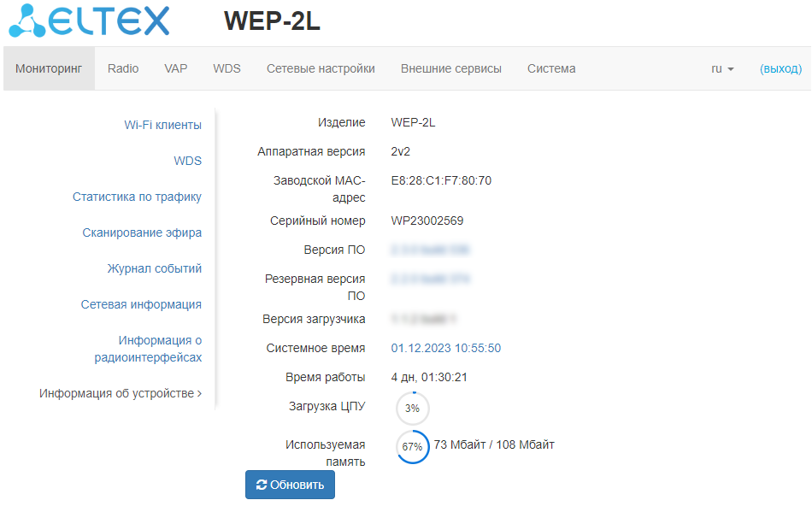This screenshot has width=812, height=506.
Task: Click the Аппаратная версия label
Action: pyautogui.click(x=311, y=151)
